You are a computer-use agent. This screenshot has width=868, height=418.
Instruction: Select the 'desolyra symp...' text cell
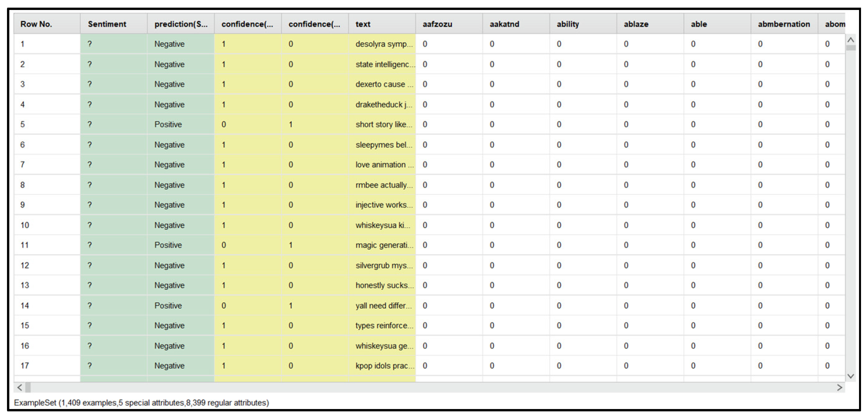pyautogui.click(x=382, y=44)
